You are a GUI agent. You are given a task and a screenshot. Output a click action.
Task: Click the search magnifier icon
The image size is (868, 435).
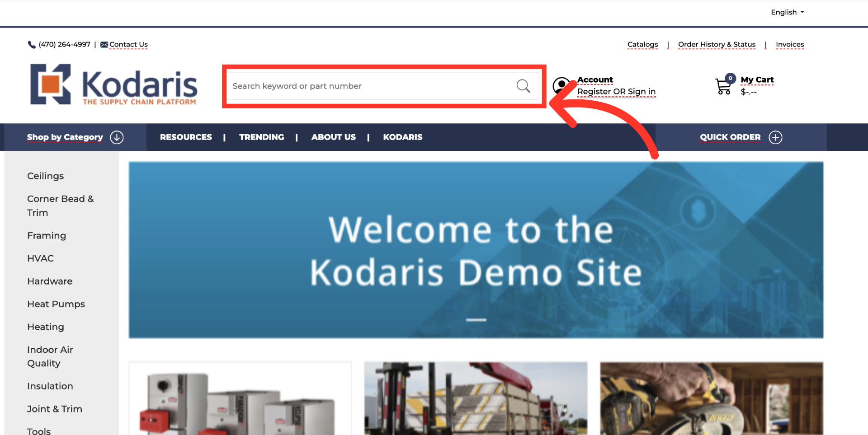coord(523,86)
